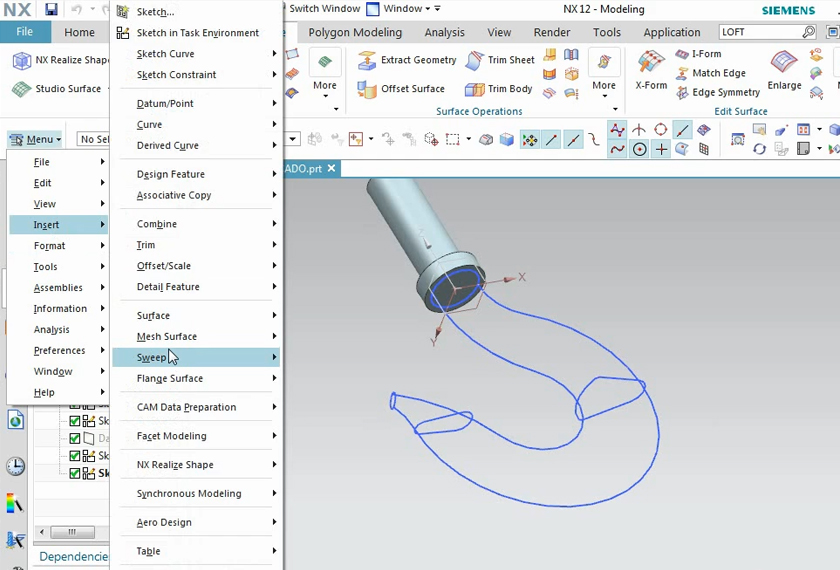Click the Save disk icon in title bar
This screenshot has width=840, height=570.
tap(51, 10)
